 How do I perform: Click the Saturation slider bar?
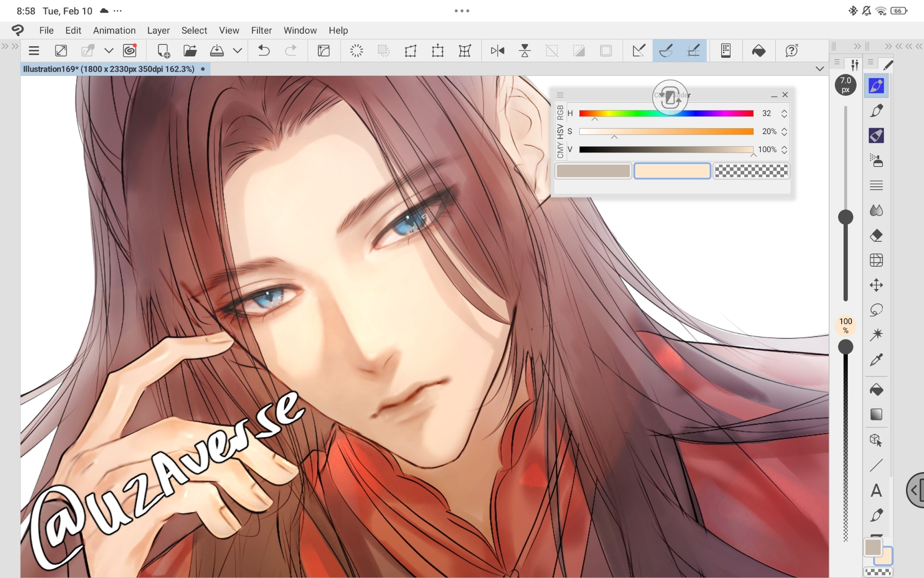pos(666,132)
